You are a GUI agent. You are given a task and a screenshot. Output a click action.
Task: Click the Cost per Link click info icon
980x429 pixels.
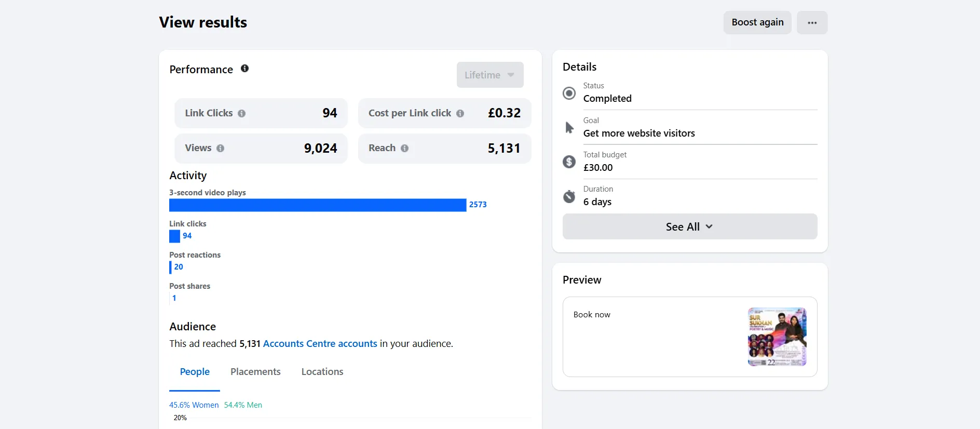pyautogui.click(x=460, y=113)
